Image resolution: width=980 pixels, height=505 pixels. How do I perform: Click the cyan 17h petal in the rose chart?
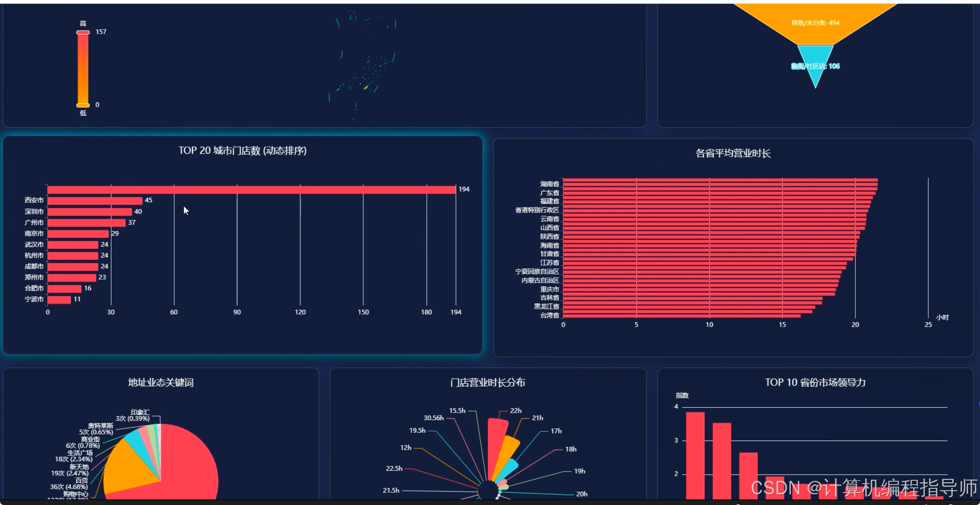509,469
